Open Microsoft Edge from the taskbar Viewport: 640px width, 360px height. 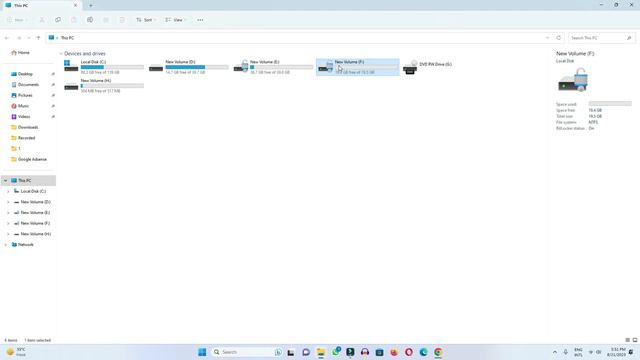click(x=423, y=352)
